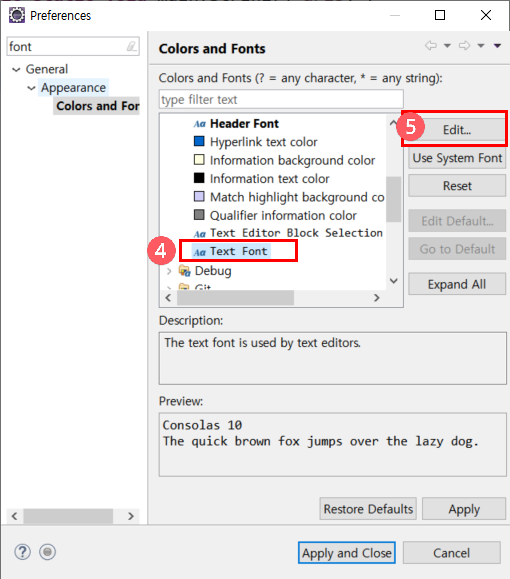The height and width of the screenshot is (579, 510).
Task: Close the Preferences window
Action: click(x=486, y=15)
